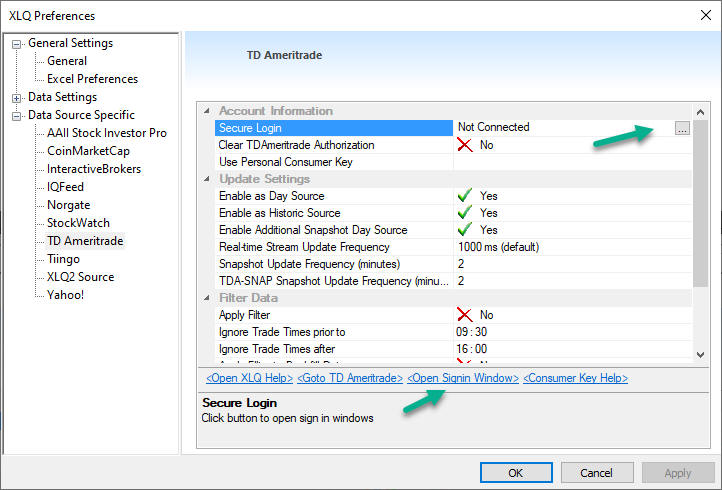Toggle Clear TDAmeritrade Authorization red X
Image resolution: width=722 pixels, height=490 pixels.
pos(465,145)
